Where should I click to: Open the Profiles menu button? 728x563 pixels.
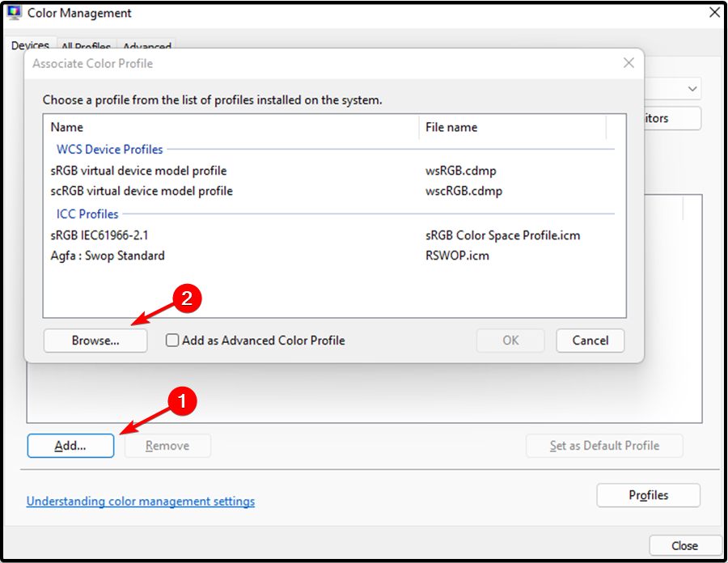click(648, 495)
